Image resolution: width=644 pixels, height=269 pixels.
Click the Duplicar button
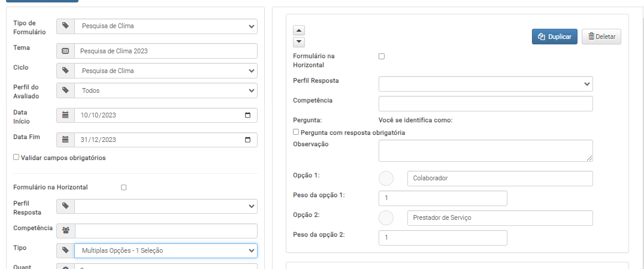pyautogui.click(x=555, y=37)
